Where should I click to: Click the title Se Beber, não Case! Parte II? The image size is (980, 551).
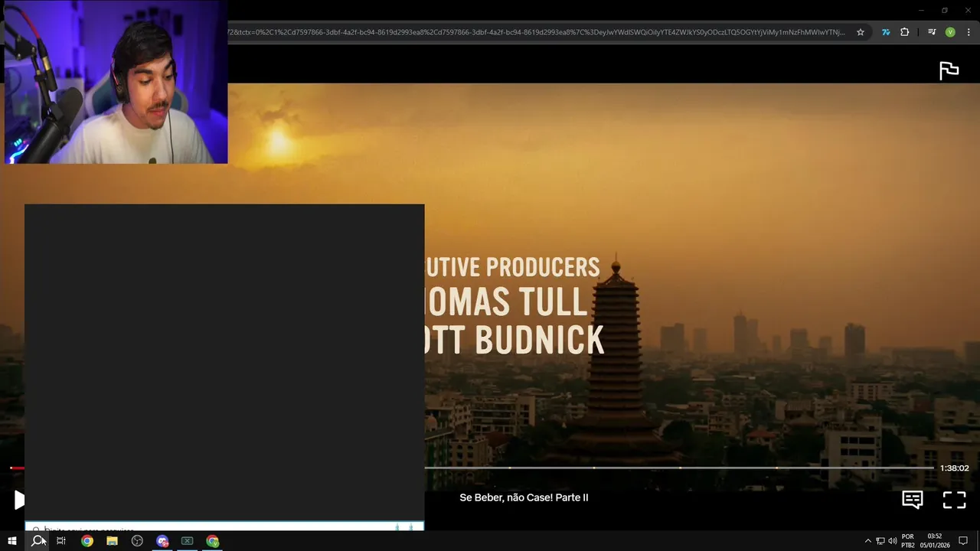click(524, 497)
